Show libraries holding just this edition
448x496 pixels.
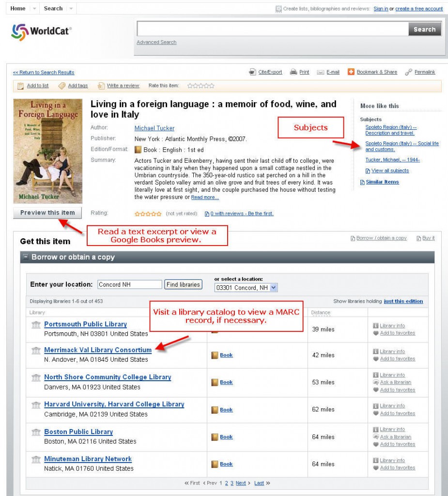[x=403, y=301]
